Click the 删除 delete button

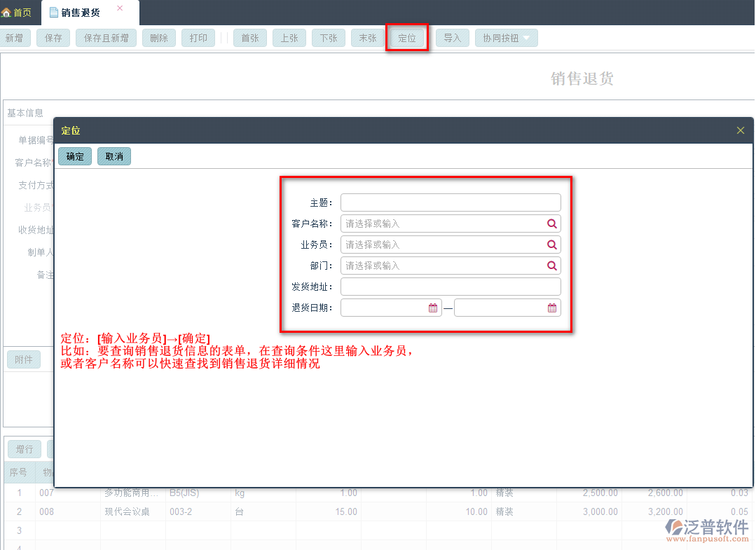coord(159,38)
